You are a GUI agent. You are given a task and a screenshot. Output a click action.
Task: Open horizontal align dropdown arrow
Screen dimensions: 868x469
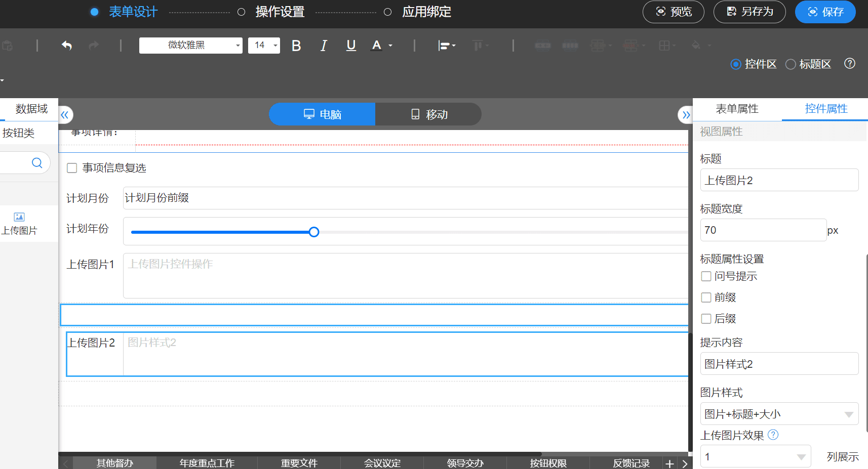point(454,46)
